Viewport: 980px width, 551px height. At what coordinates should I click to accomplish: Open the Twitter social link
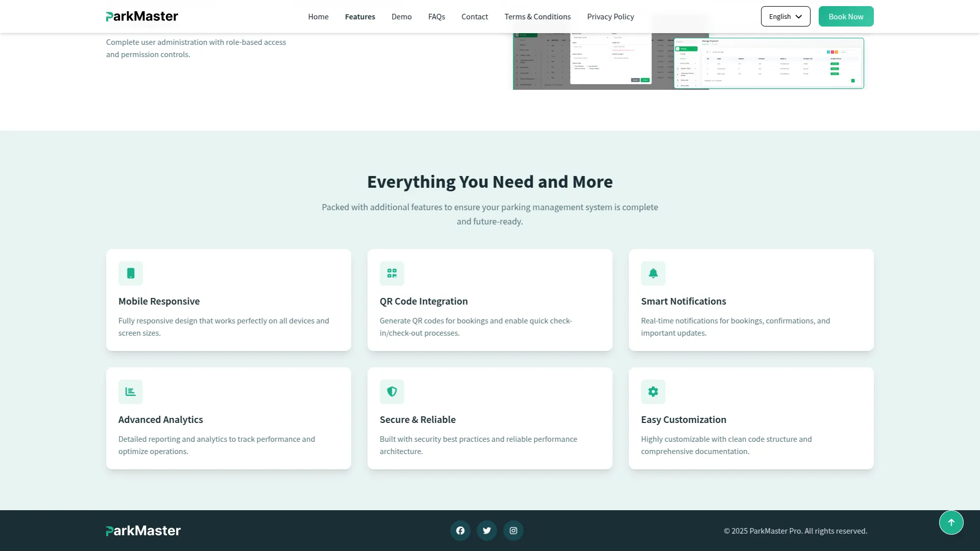(x=486, y=531)
